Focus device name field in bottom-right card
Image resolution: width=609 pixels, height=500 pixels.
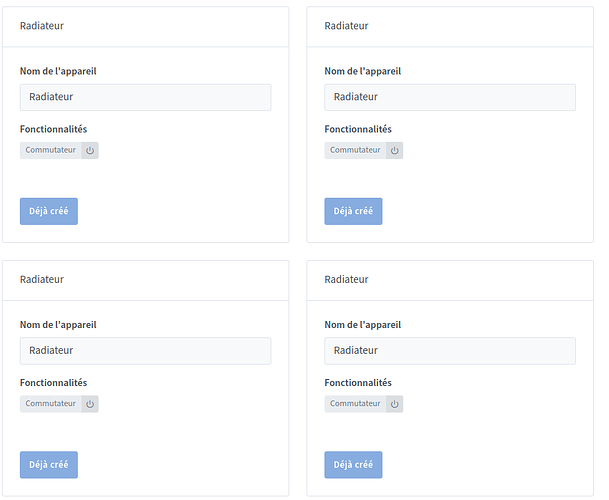click(x=449, y=351)
